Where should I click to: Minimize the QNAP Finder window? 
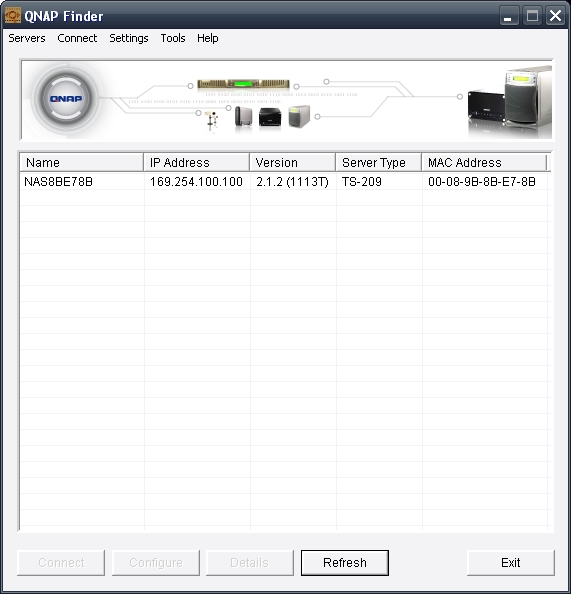[x=508, y=16]
